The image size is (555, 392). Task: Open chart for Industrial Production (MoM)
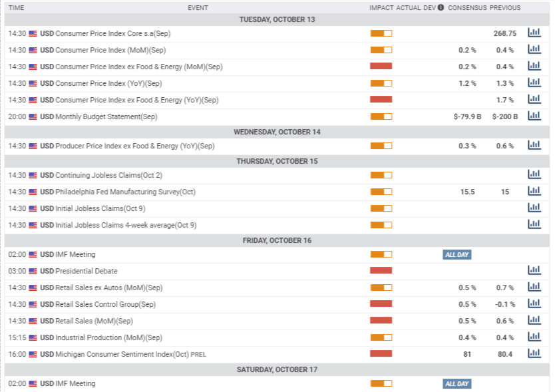point(534,337)
